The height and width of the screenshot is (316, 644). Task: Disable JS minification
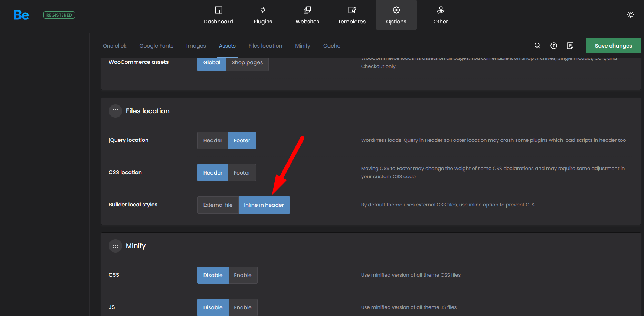(213, 307)
